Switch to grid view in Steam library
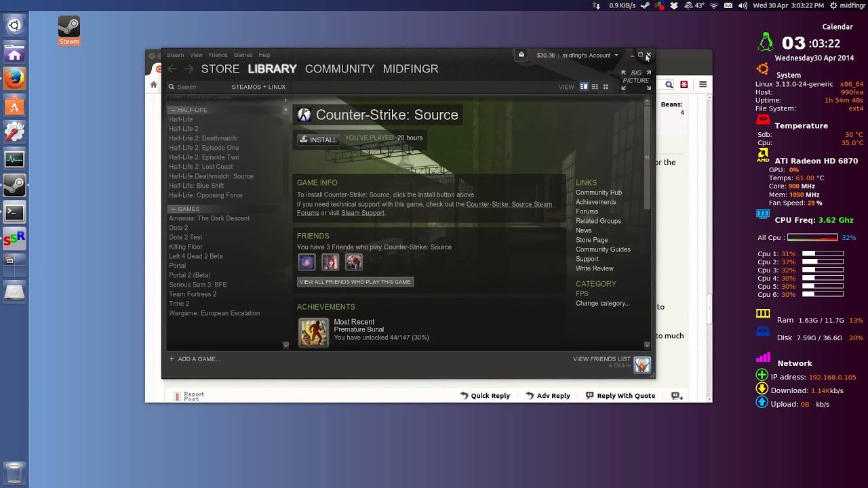 [606, 87]
